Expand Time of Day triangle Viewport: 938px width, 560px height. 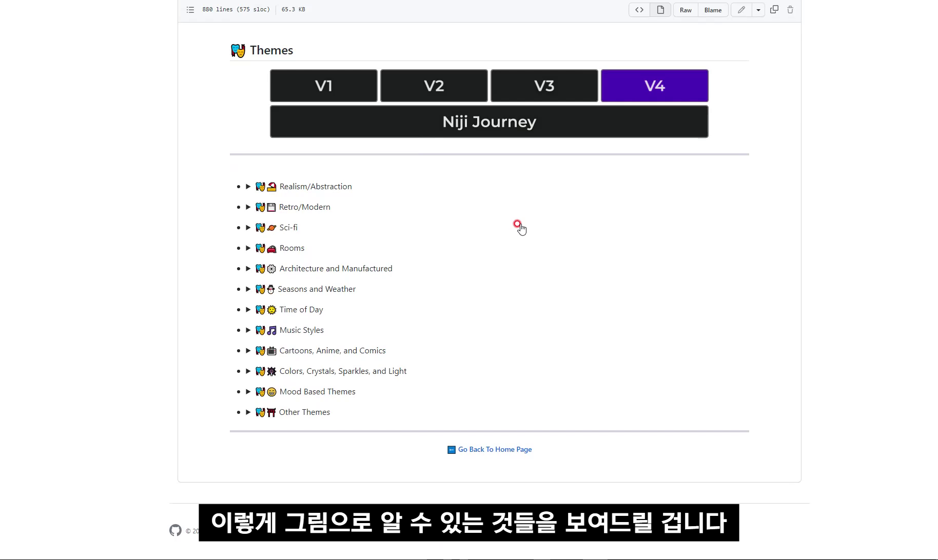coord(248,310)
